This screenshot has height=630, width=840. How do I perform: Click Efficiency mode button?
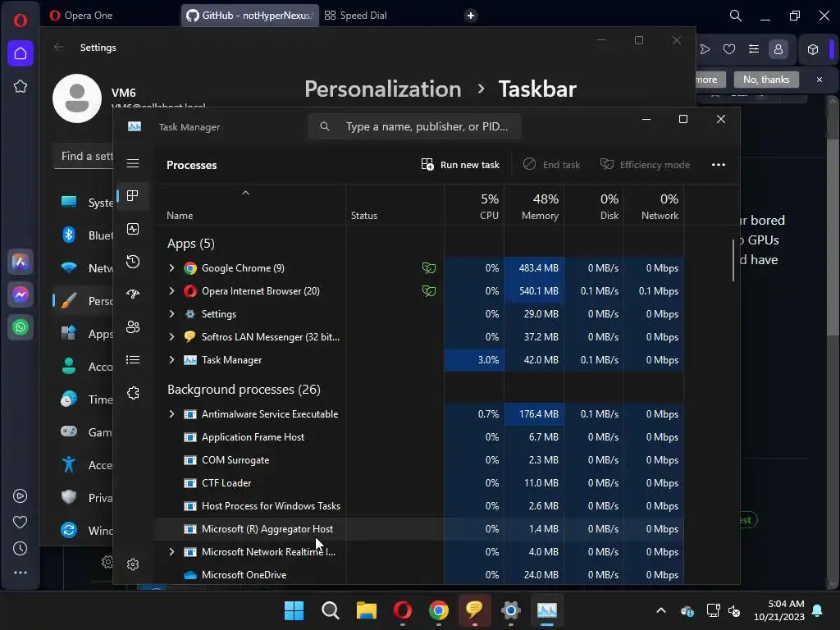click(x=645, y=164)
